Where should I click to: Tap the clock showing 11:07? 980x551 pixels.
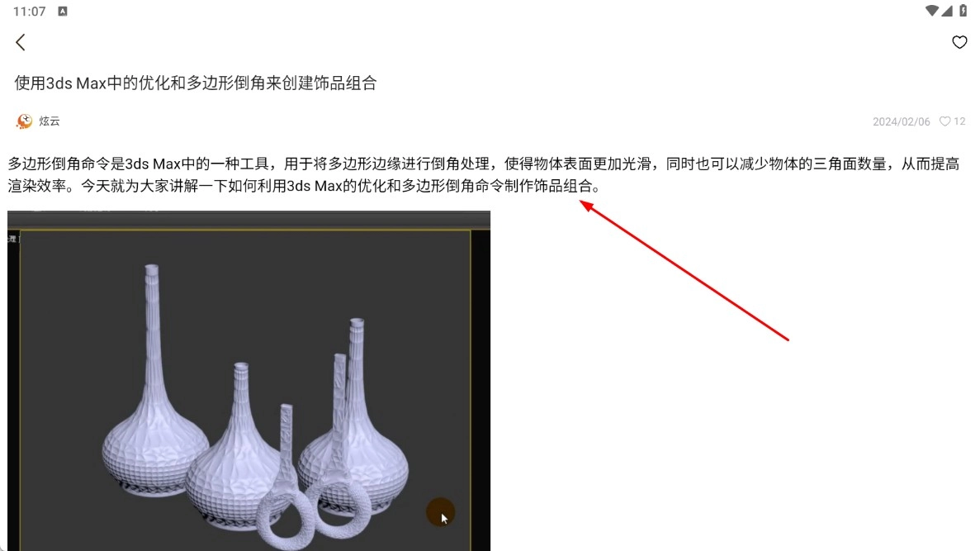tap(29, 12)
